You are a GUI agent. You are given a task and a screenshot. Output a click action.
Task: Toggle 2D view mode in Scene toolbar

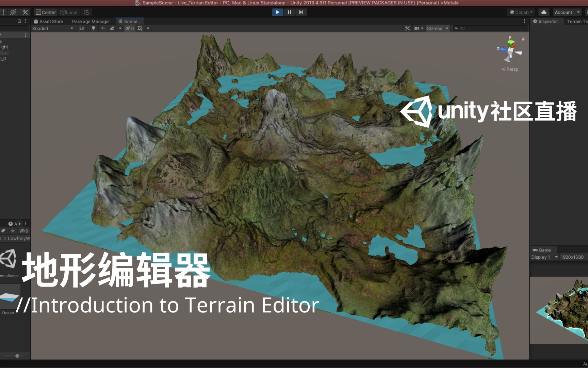pyautogui.click(x=82, y=28)
